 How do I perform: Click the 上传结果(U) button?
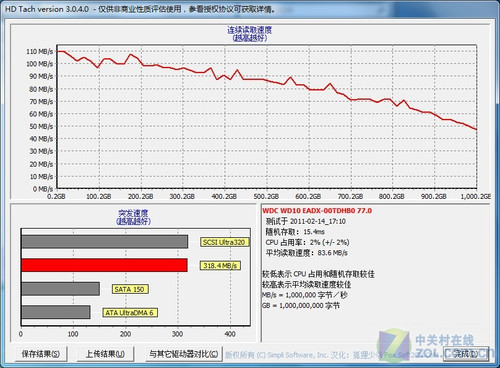click(x=105, y=354)
